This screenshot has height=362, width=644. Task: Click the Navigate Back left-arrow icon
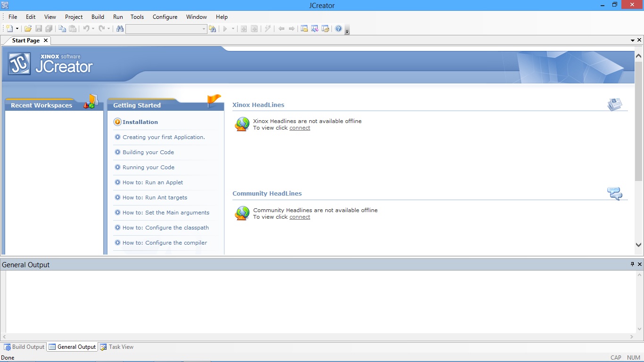(281, 29)
